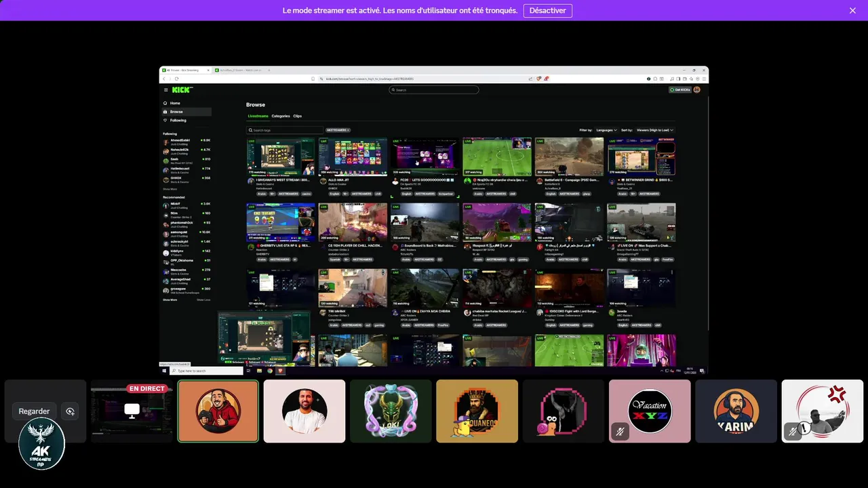Screen dimensions: 868x488
Task: Click the Windows taskbar search box
Action: (206, 371)
